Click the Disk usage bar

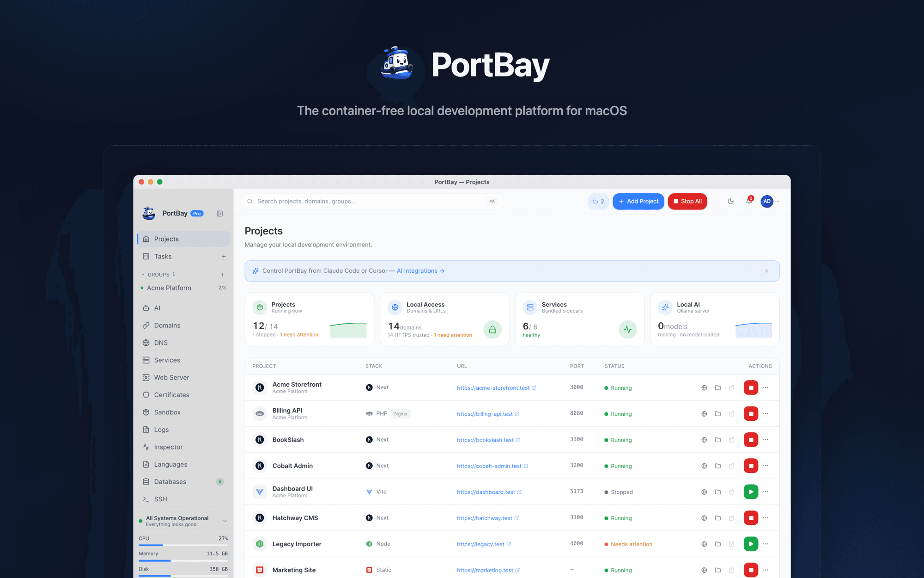click(183, 576)
